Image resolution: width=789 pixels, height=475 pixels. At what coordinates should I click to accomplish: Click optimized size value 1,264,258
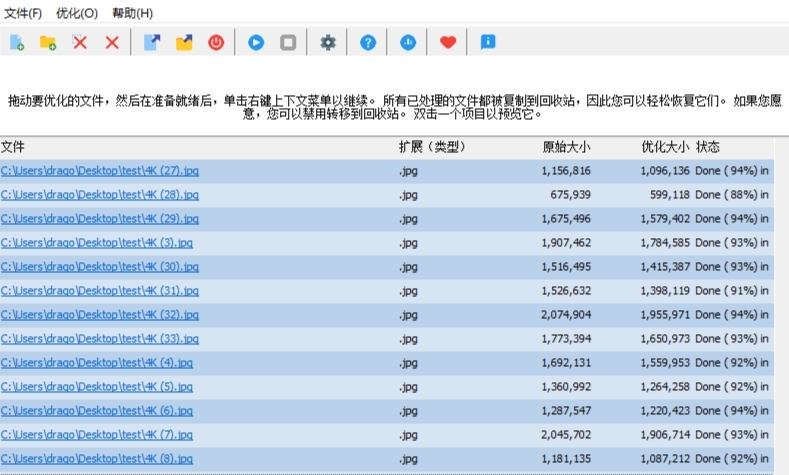point(665,387)
